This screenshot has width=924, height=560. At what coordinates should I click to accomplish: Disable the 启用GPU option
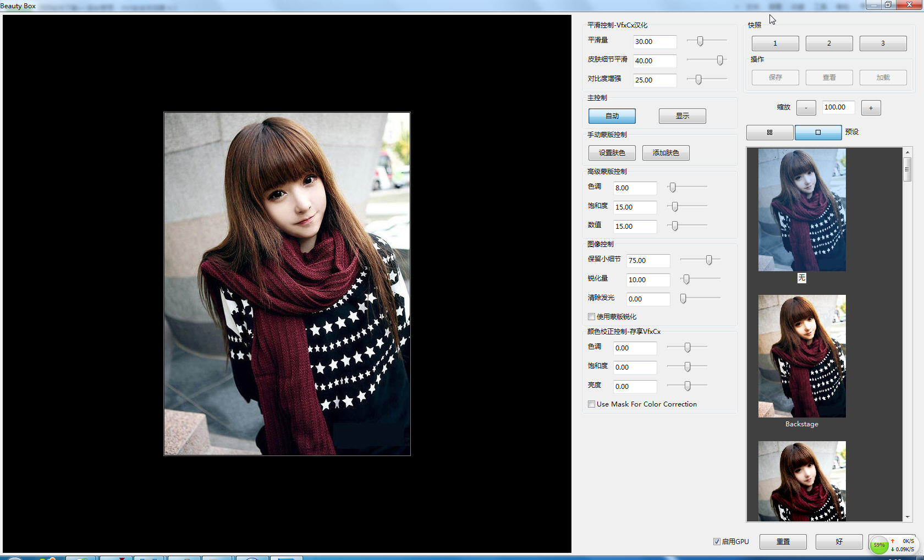point(717,541)
